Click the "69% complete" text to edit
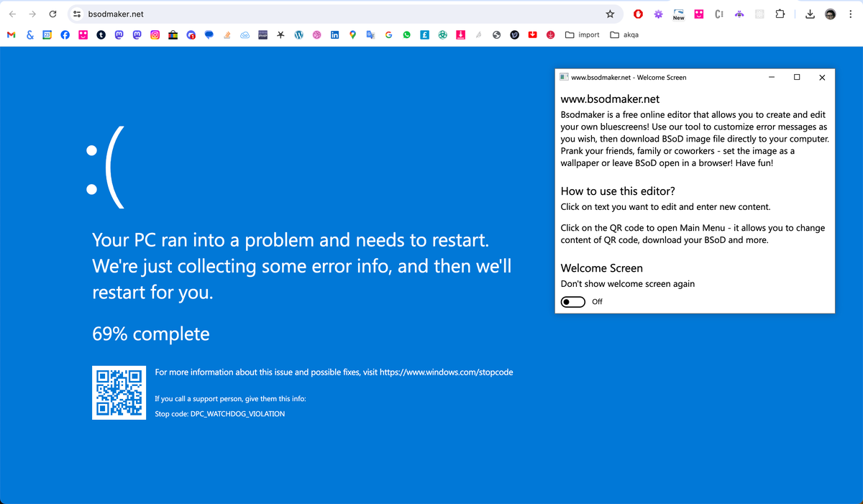863x504 pixels. 151,334
